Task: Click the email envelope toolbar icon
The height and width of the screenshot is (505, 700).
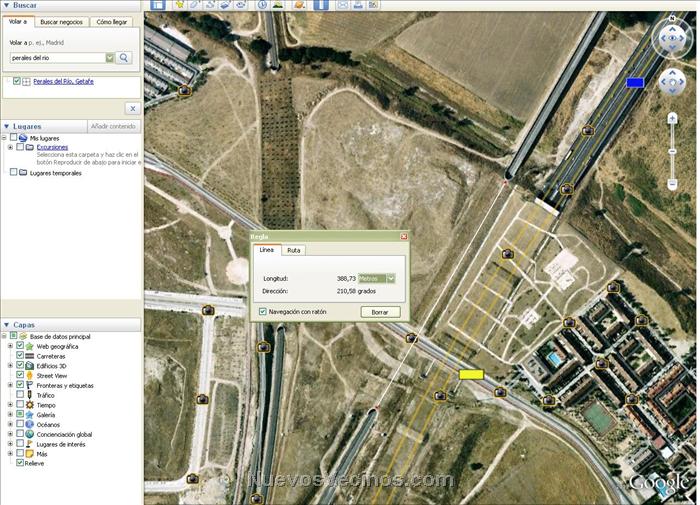Action: (x=342, y=5)
